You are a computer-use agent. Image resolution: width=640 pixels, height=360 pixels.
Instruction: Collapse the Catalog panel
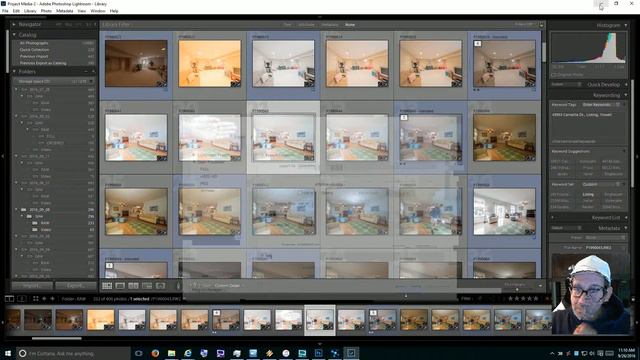pos(14,35)
